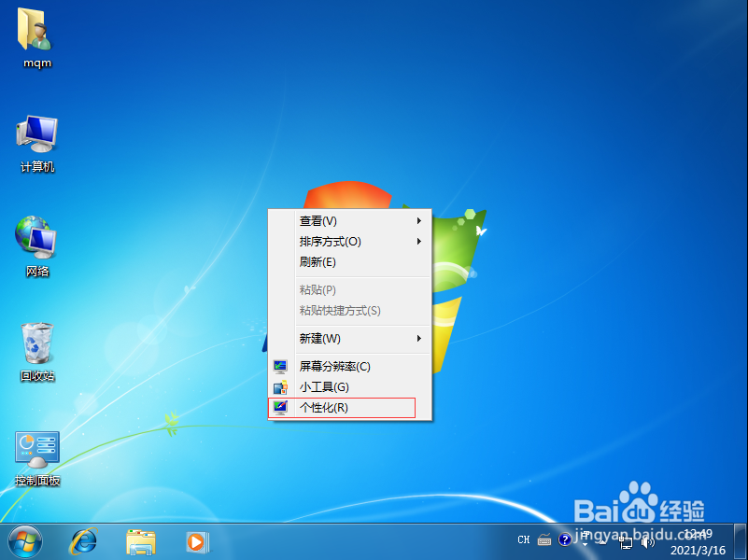Open Windows Explorer from the taskbar
The image size is (748, 560).
tap(140, 541)
